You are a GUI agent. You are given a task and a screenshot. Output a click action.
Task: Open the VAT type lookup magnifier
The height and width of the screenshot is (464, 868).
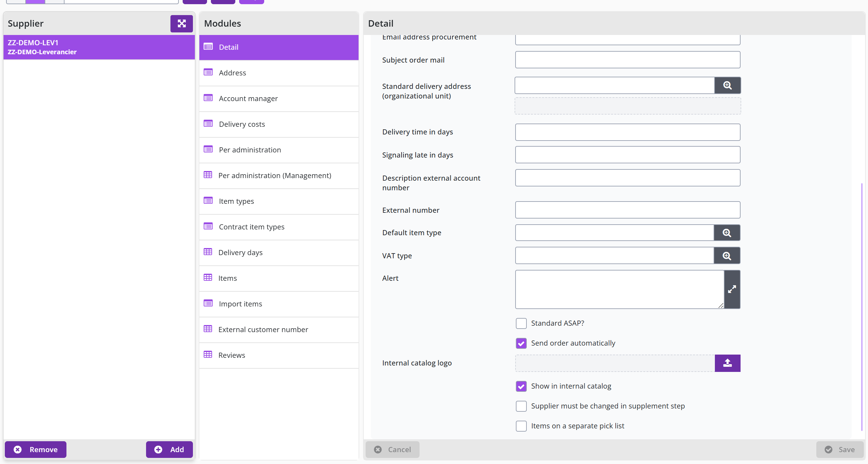click(x=727, y=255)
